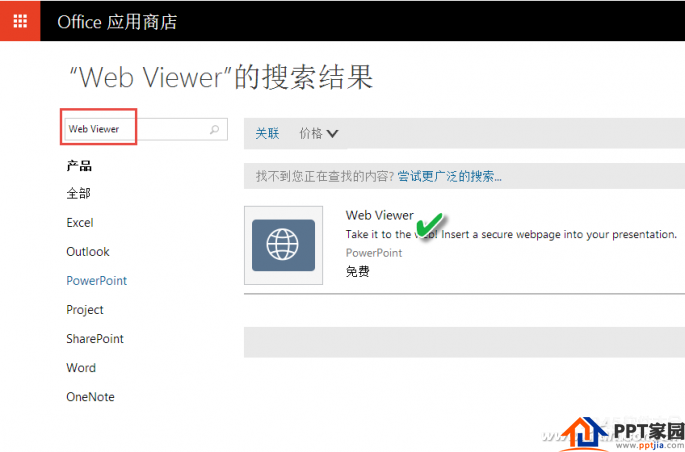Click the 产品 heading in sidebar
The image size is (685, 452).
click(79, 166)
